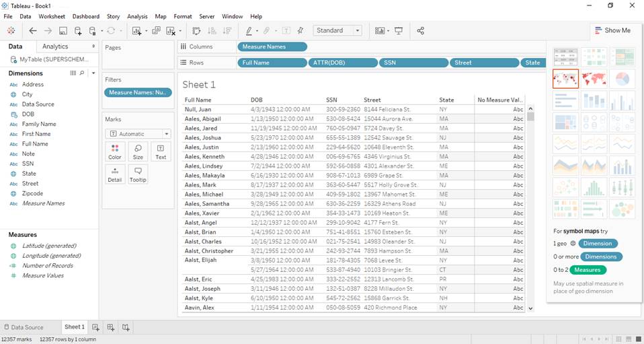
Task: Open the Standard fit dropdown
Action: [x=338, y=31]
